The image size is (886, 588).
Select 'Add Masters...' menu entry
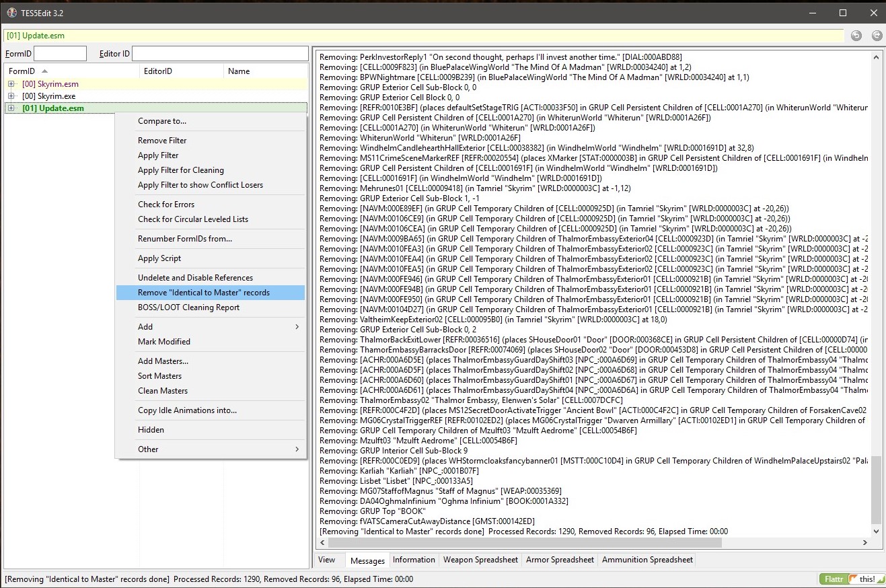click(211, 361)
